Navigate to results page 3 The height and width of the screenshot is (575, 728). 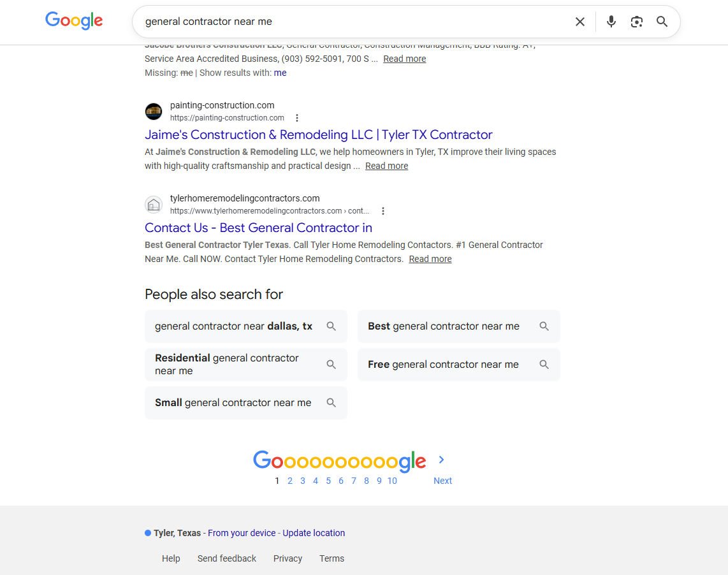303,481
